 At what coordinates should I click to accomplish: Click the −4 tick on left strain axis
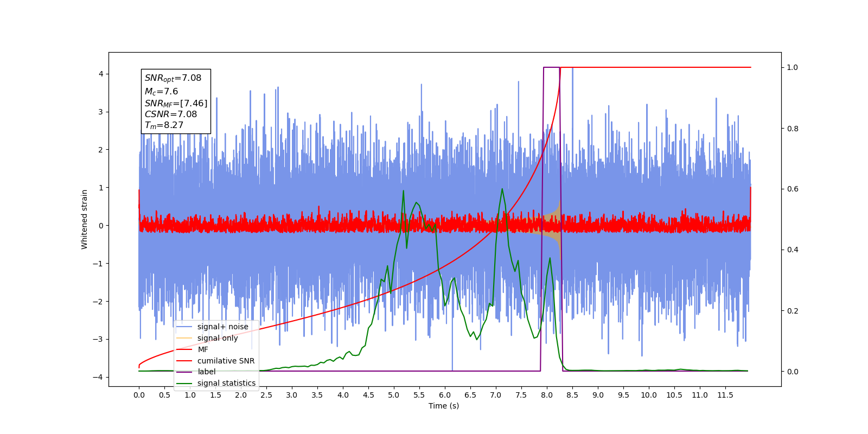pyautogui.click(x=99, y=377)
